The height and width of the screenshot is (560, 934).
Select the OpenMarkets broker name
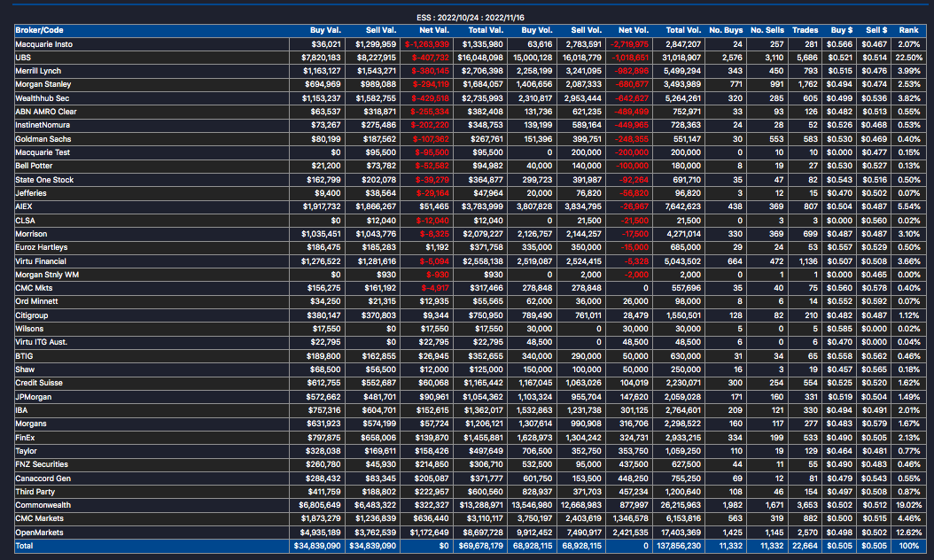[39, 533]
